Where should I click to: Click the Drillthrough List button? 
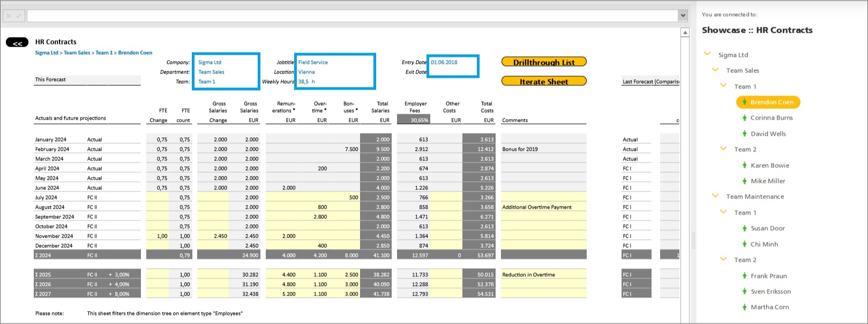pyautogui.click(x=544, y=62)
